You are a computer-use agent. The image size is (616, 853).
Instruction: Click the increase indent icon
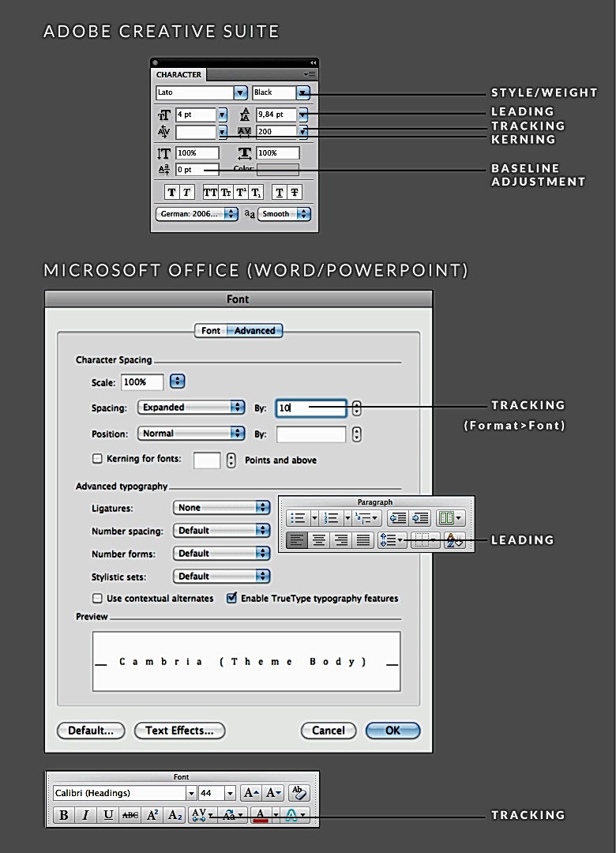point(419,518)
